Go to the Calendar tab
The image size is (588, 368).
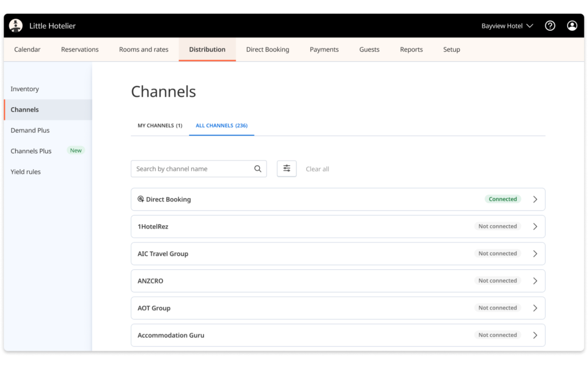[x=27, y=50]
